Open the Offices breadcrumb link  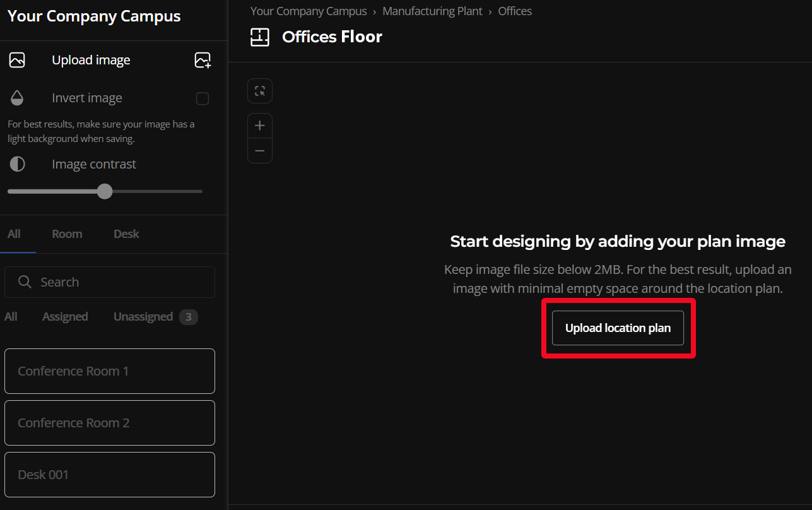pyautogui.click(x=515, y=11)
